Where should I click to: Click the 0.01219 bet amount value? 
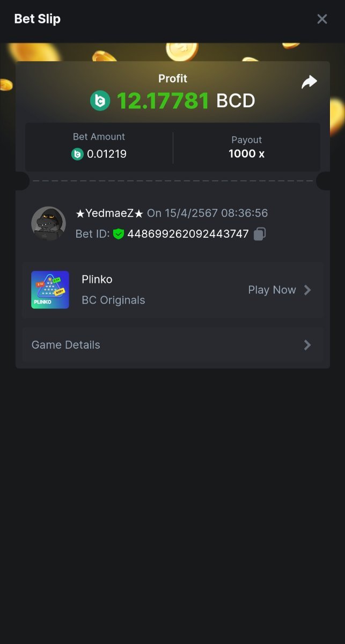coord(107,154)
